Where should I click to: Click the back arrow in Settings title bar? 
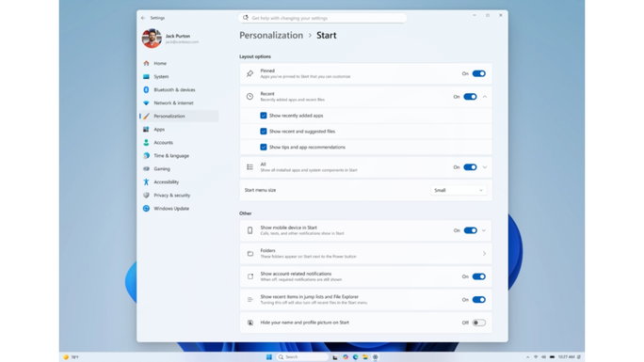point(143,18)
